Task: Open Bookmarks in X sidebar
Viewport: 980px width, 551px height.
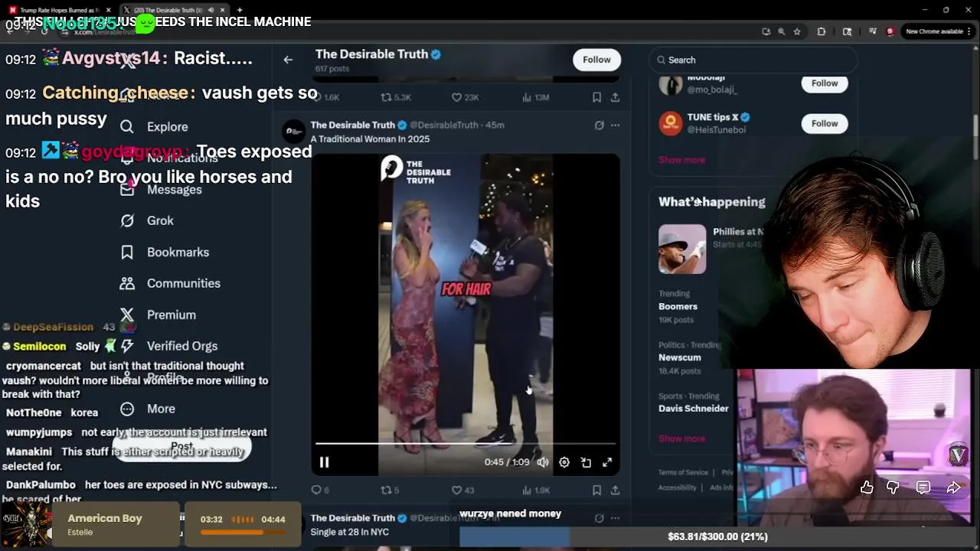Action: coord(165,252)
